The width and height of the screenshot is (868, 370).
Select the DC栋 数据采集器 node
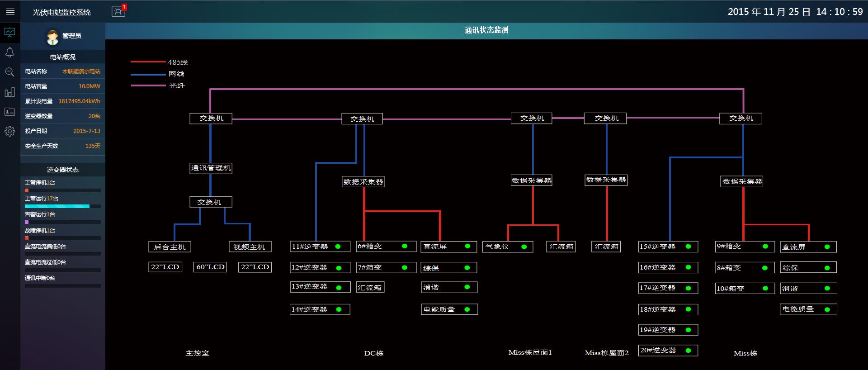[x=363, y=182]
